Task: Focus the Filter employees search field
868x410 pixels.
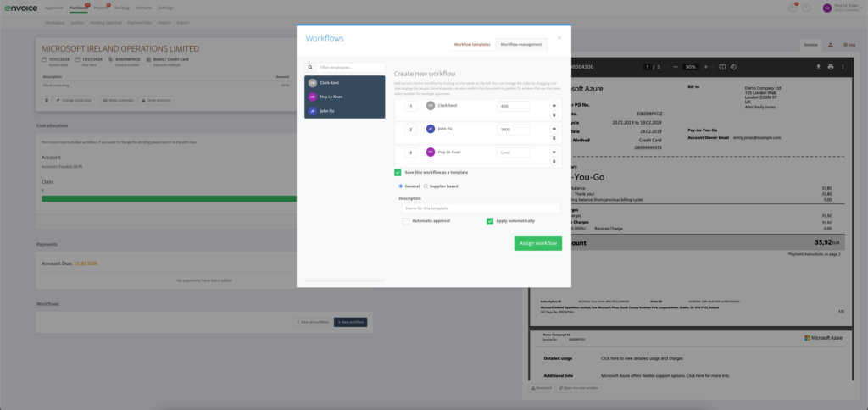Action: 350,68
